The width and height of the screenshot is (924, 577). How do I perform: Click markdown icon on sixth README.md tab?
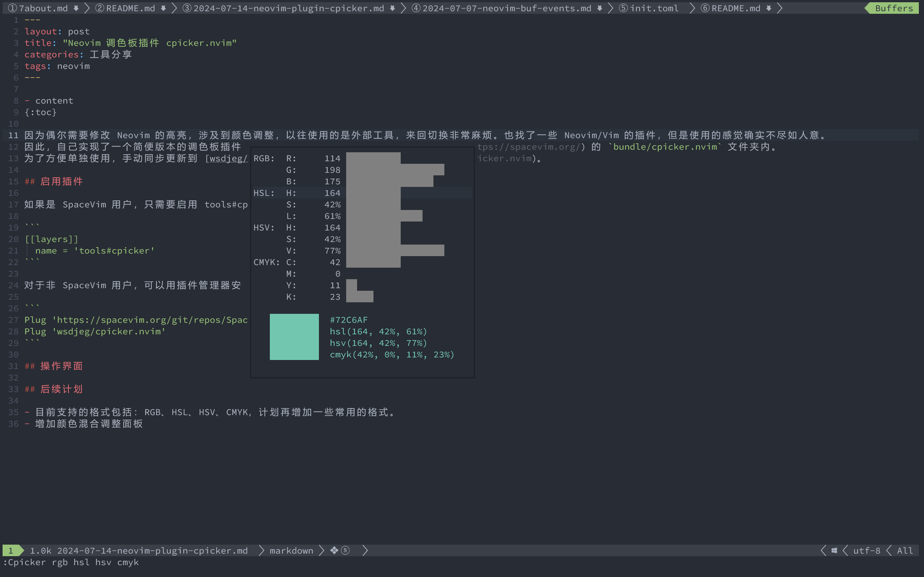pyautogui.click(x=769, y=8)
